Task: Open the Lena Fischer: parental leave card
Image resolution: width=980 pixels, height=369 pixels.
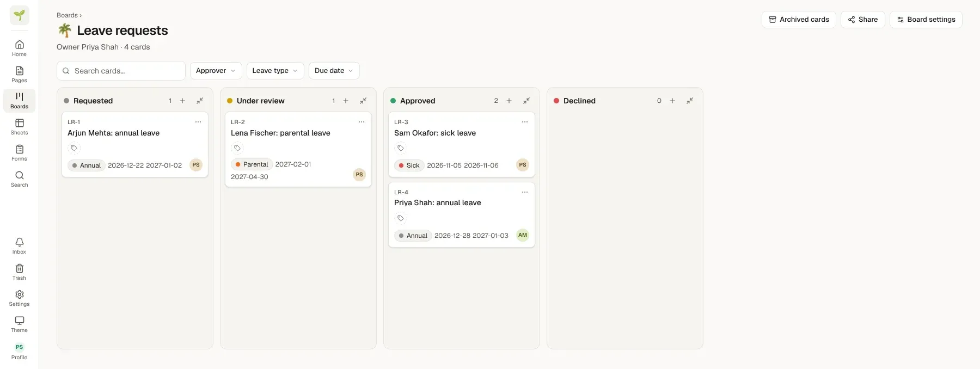Action: point(298,150)
